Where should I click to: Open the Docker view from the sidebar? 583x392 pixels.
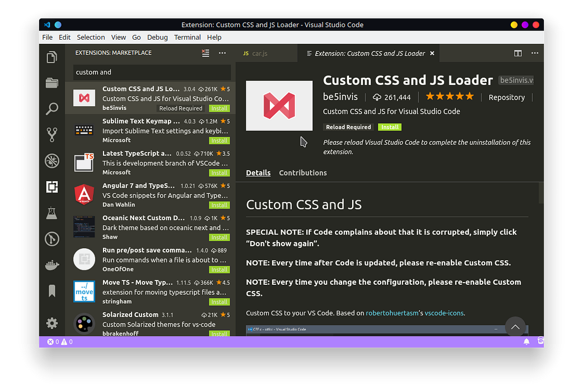(x=52, y=265)
